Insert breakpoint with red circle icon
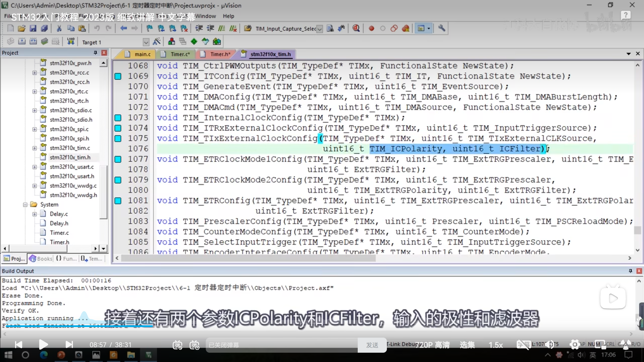The height and width of the screenshot is (362, 644). pyautogui.click(x=371, y=28)
